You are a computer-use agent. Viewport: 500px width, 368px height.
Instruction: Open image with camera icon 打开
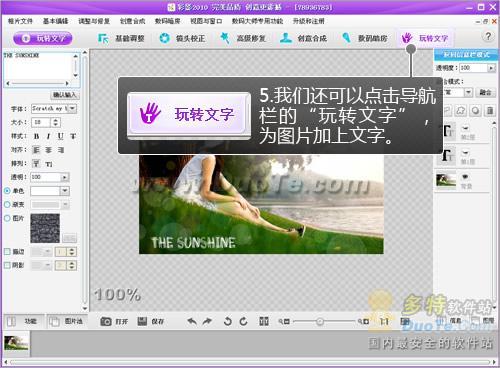pyautogui.click(x=114, y=321)
